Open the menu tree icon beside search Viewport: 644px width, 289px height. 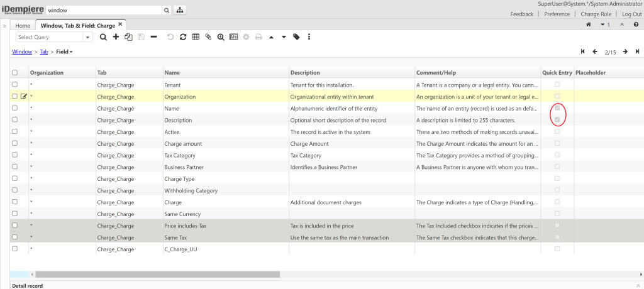coord(179,11)
